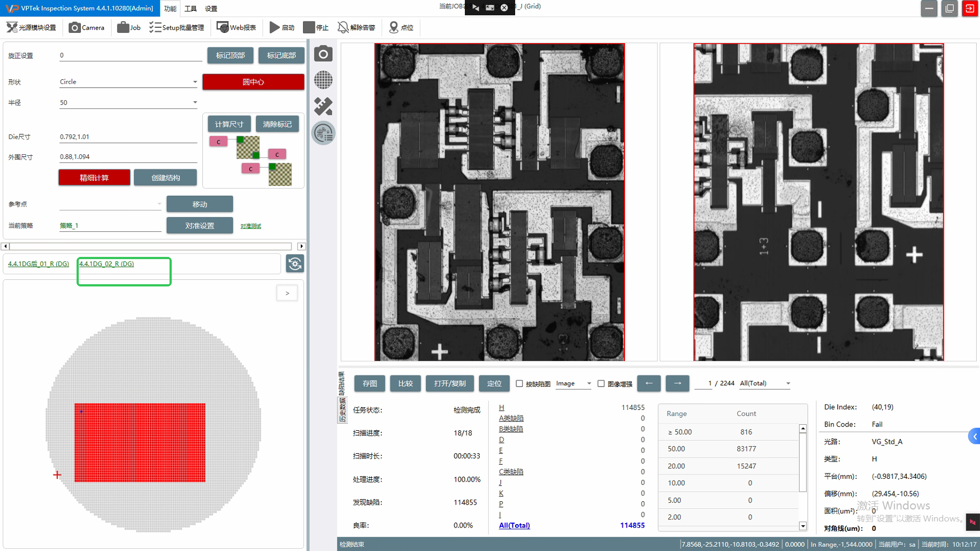Click the 标记顶部 button
Screen dimensions: 980x551
[x=230, y=55]
